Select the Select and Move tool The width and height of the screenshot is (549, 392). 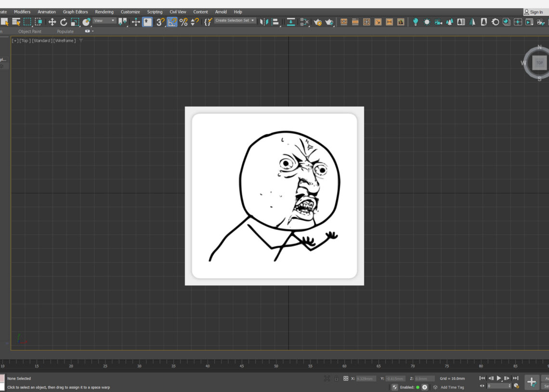tap(52, 22)
